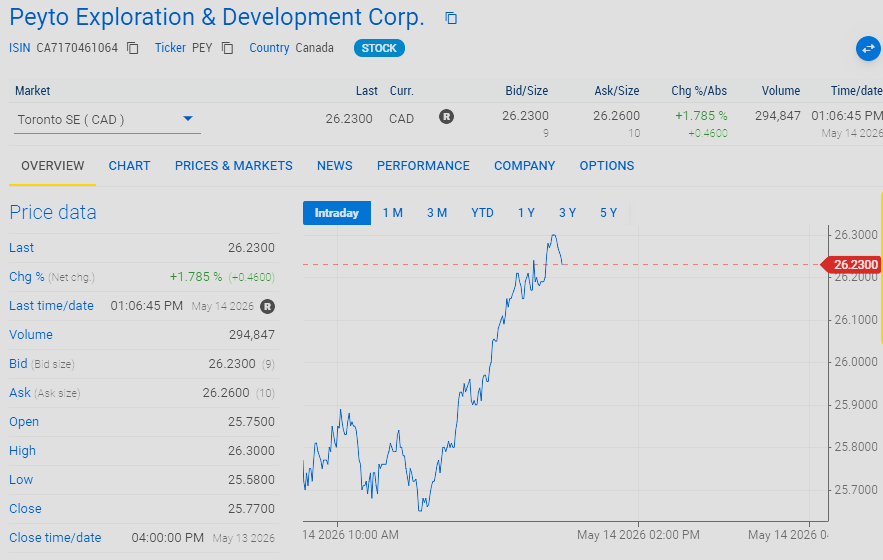Viewport: 883px width, 560px height.
Task: Switch to the COMPANY tab
Action: point(524,166)
